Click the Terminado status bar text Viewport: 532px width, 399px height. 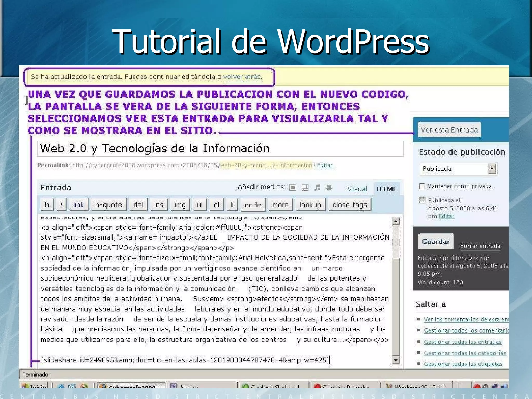coord(35,375)
